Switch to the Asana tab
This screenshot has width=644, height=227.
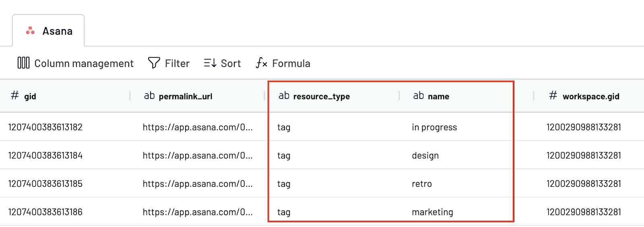click(57, 31)
